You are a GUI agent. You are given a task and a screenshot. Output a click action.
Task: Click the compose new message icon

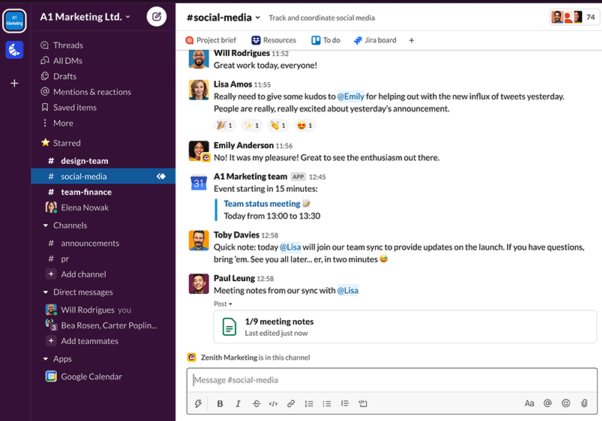tap(156, 16)
